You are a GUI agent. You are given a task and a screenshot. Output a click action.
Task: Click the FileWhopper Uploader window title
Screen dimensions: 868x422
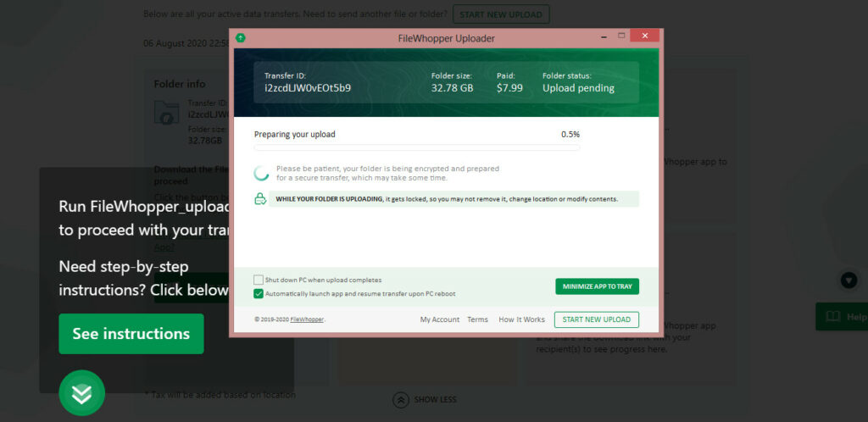446,39
